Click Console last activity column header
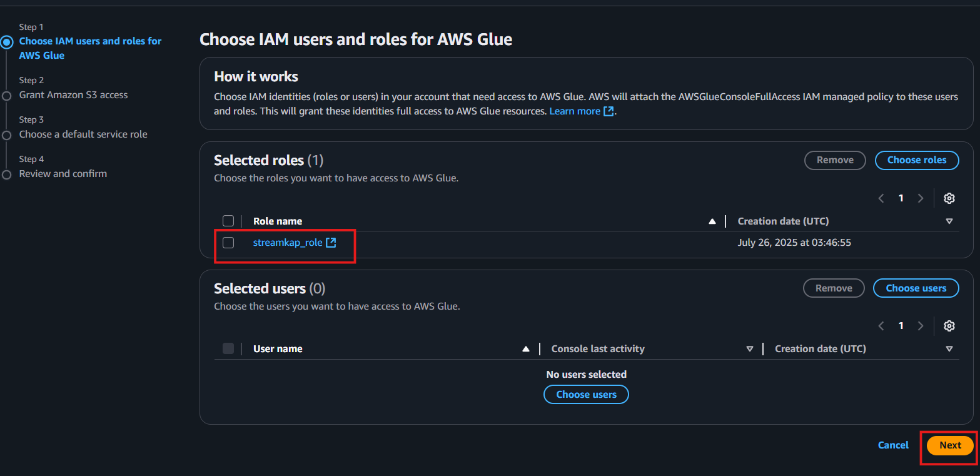 (x=598, y=349)
